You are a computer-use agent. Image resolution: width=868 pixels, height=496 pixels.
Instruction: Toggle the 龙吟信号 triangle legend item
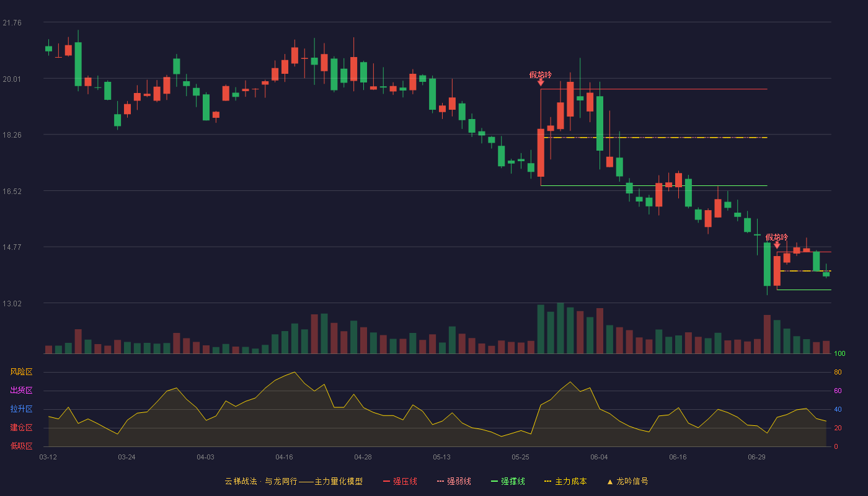[x=627, y=481]
